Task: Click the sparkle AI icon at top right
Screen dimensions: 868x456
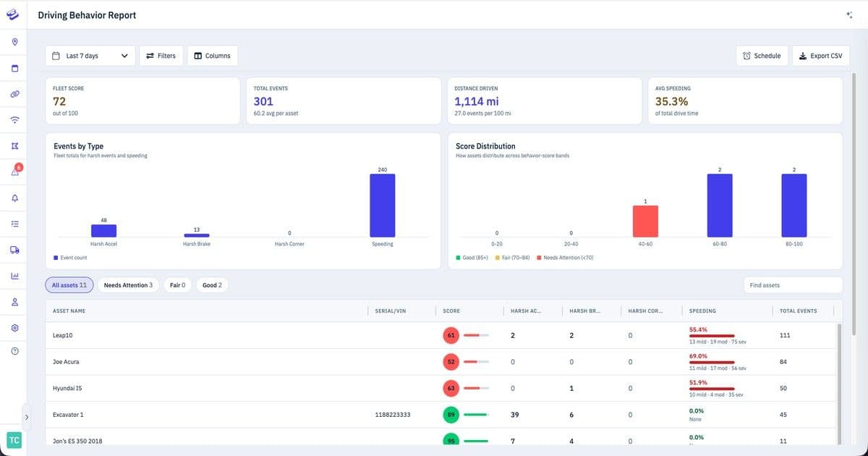Action: click(x=849, y=14)
